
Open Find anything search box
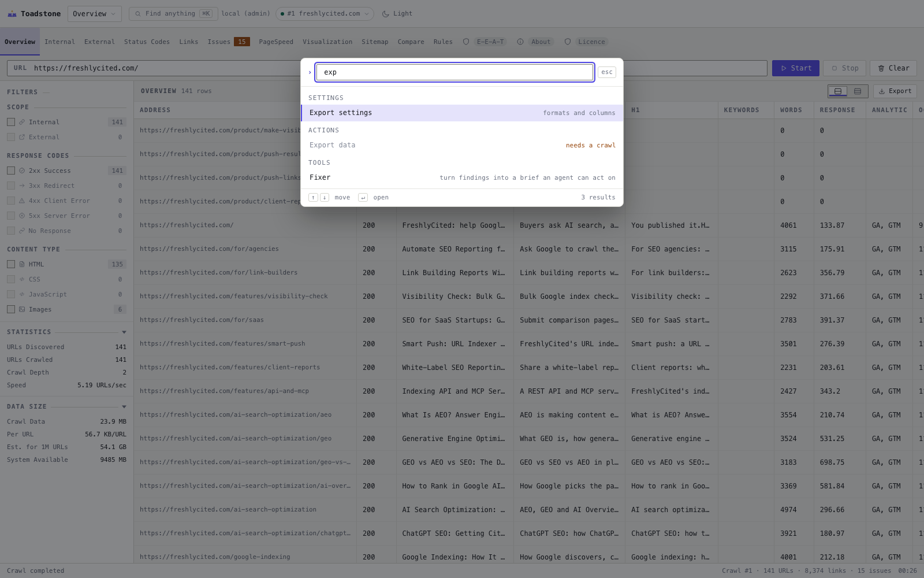(x=173, y=14)
